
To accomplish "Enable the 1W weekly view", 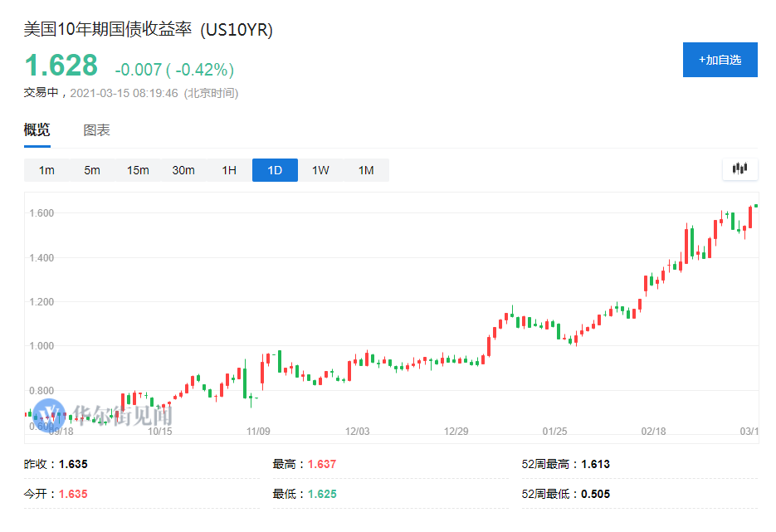I will (x=320, y=169).
